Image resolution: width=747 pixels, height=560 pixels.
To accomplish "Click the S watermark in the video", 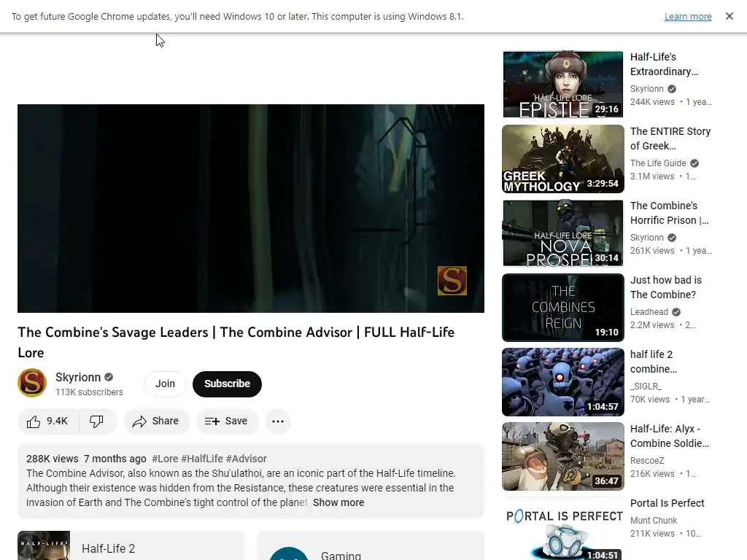I will (x=452, y=281).
